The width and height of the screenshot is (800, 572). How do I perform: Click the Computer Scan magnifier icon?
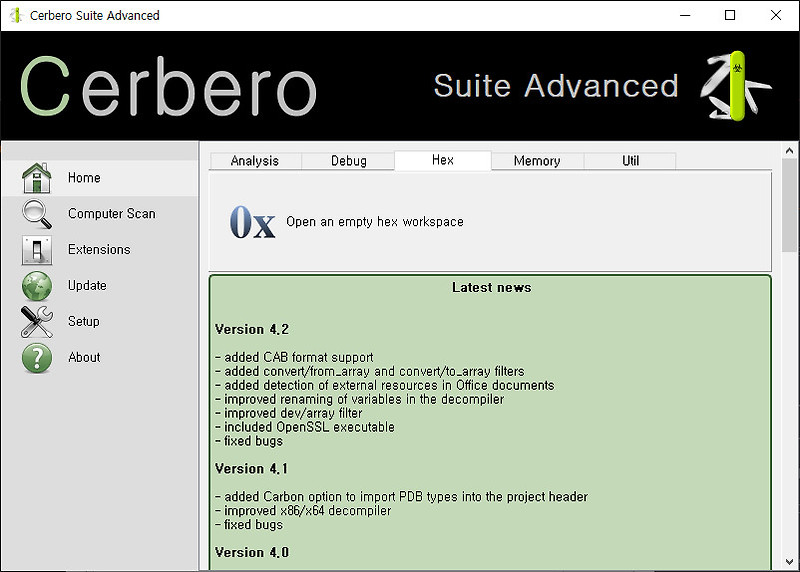tap(37, 214)
